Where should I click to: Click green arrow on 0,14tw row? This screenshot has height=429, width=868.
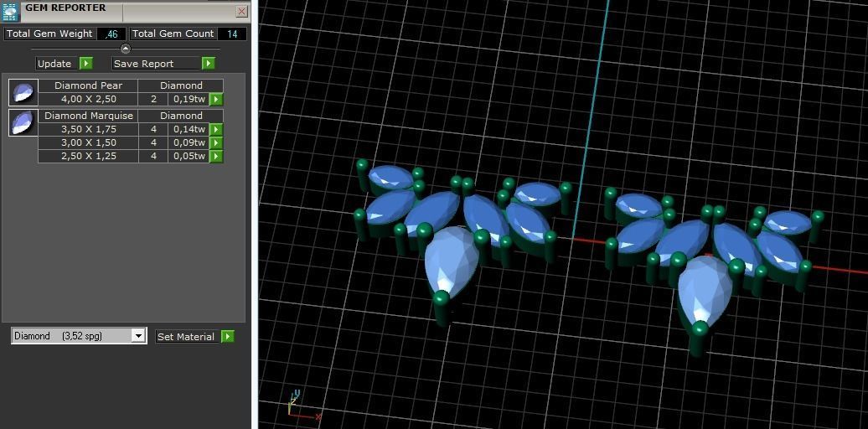click(x=216, y=129)
